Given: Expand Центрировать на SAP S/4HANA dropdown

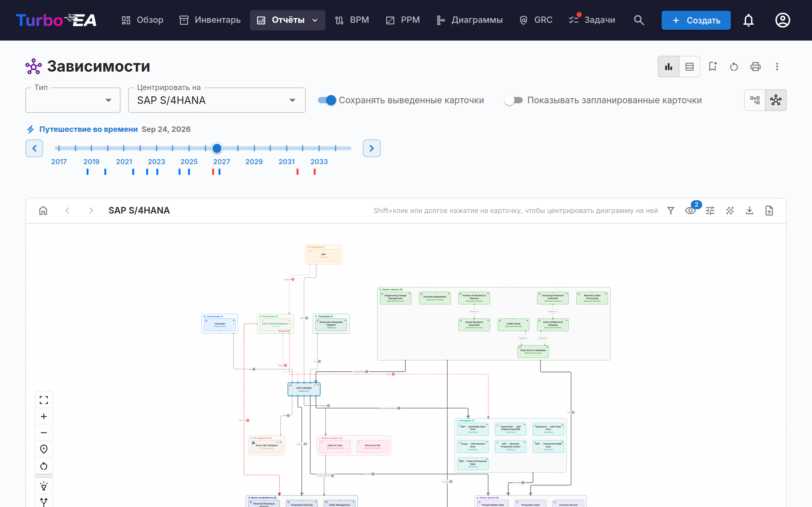Looking at the screenshot, I should click(217, 100).
